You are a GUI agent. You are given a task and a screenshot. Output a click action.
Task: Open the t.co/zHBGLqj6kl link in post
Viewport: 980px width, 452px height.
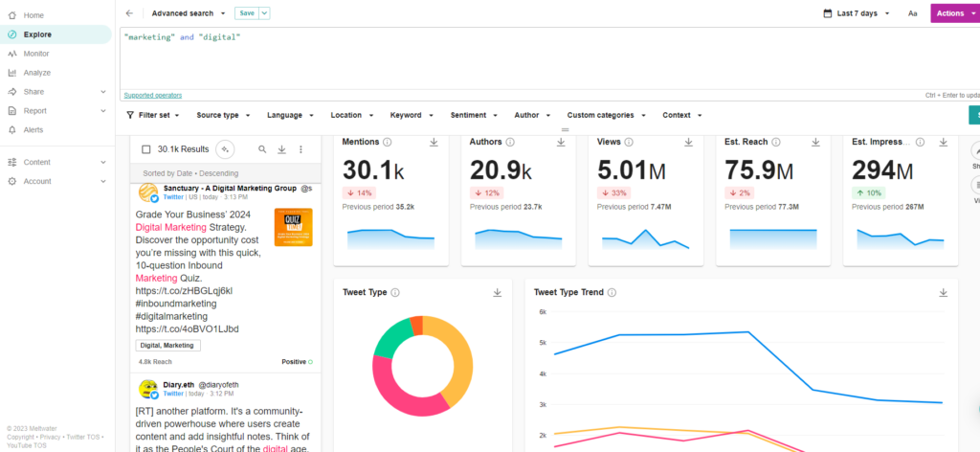pos(184,291)
